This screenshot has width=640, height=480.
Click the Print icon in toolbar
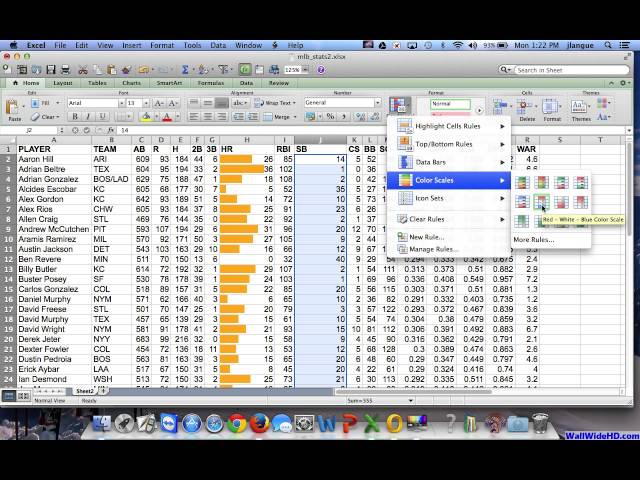coord(65,70)
